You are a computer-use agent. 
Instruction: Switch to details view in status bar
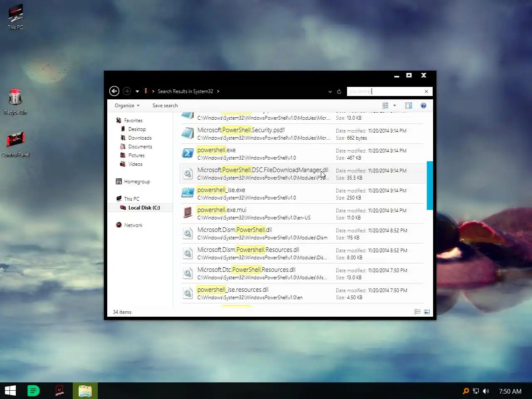click(417, 312)
